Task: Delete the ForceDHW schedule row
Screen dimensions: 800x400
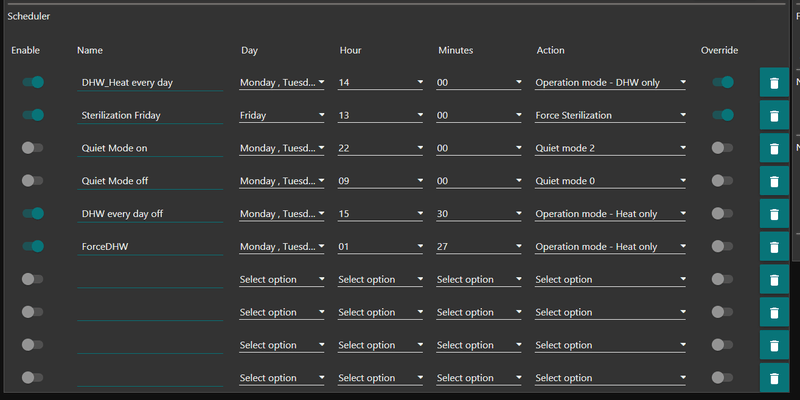Action: pyautogui.click(x=774, y=248)
